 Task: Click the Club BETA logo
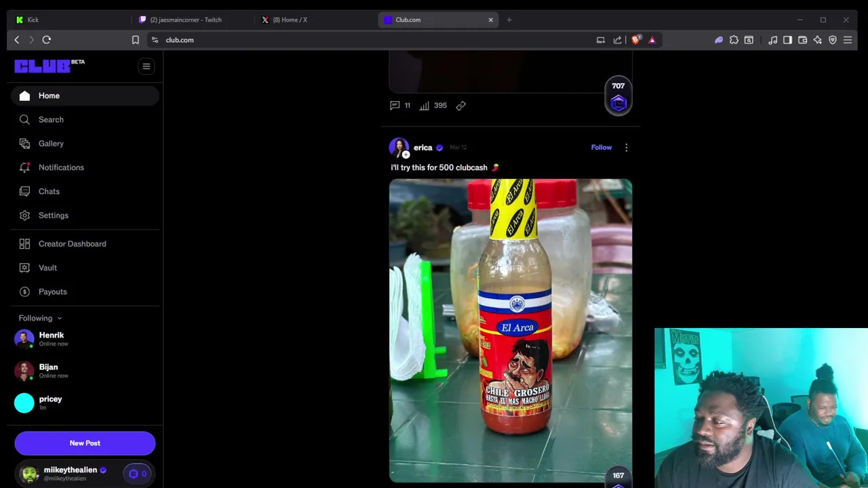[x=50, y=66]
